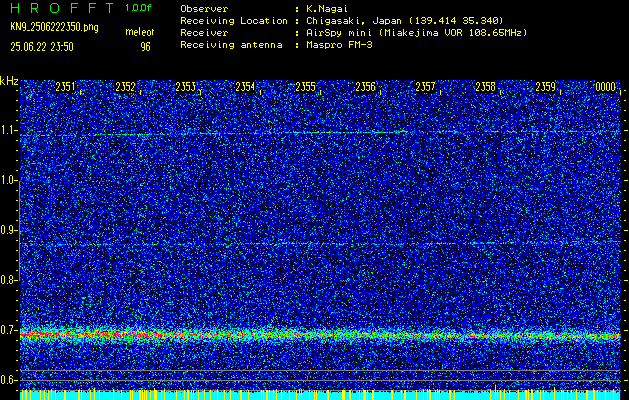Click the 2358 time marker

(x=485, y=87)
